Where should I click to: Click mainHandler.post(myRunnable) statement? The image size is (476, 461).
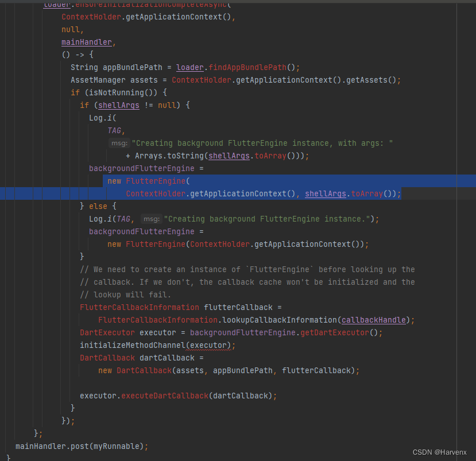point(82,447)
